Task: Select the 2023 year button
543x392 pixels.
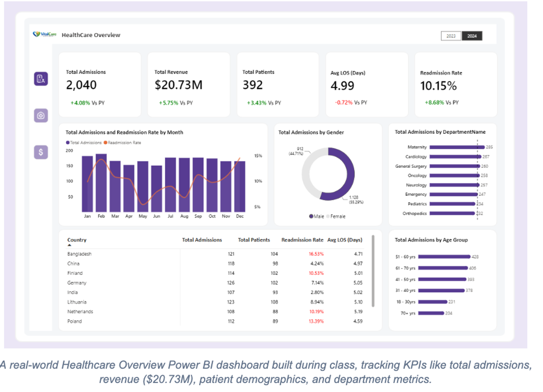Action: click(451, 36)
